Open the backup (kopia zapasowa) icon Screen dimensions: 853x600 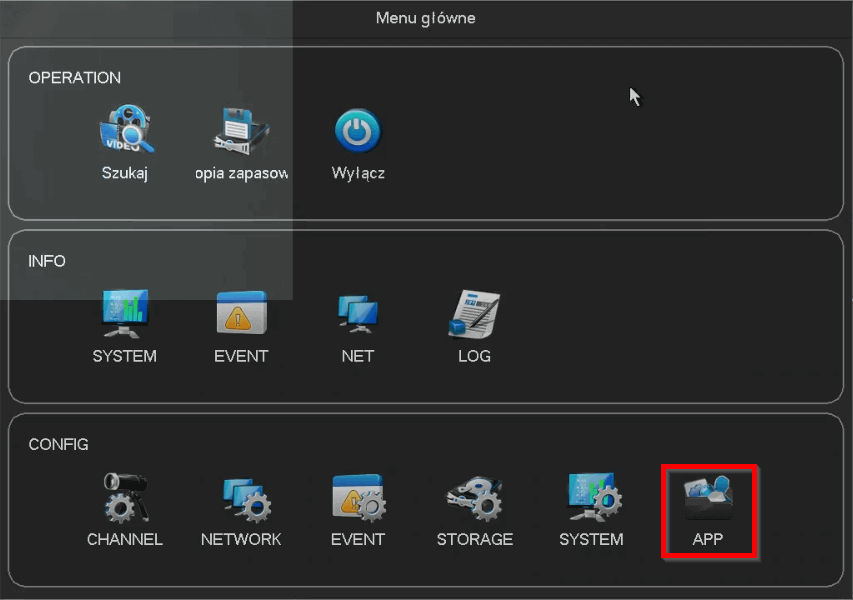coord(242,130)
